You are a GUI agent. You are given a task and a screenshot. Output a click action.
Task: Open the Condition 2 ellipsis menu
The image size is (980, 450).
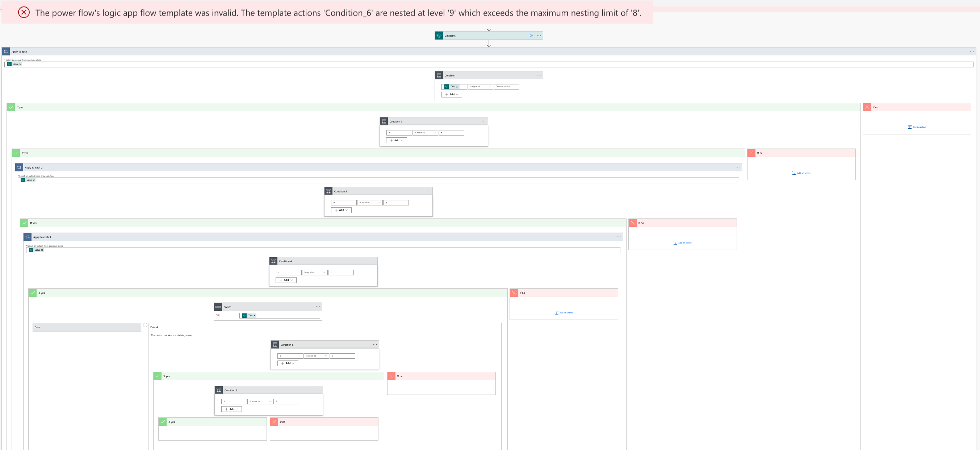[x=483, y=121]
